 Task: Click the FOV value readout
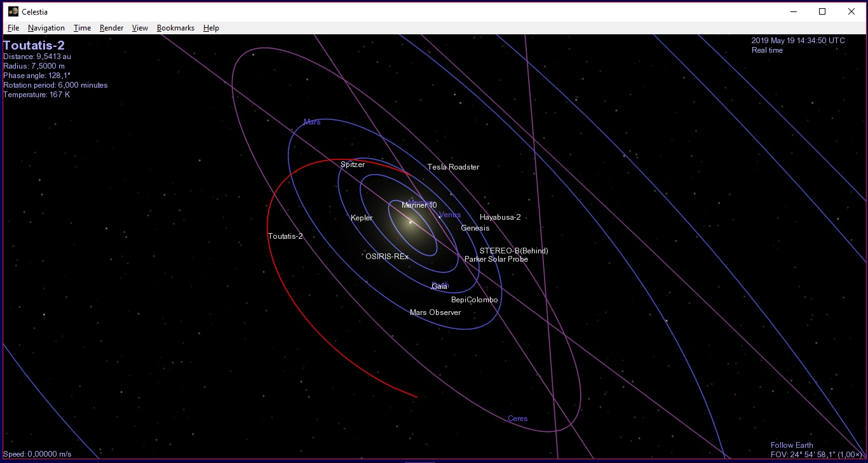tap(816, 454)
